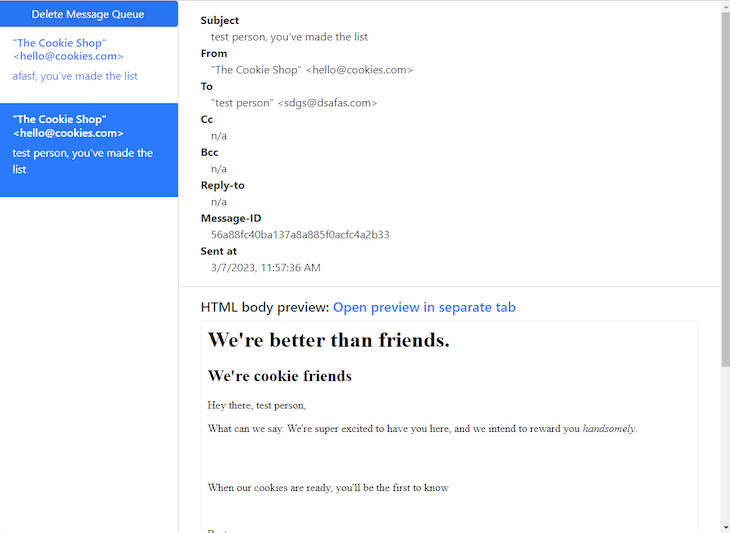Click the Delete Message Queue button
Viewport: 730px width, 533px height.
pos(88,14)
